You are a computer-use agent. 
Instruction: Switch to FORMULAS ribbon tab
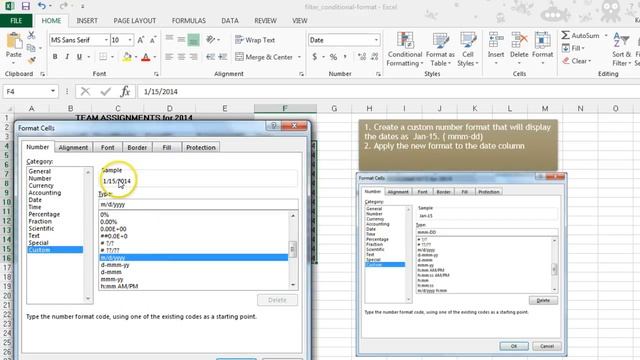pyautogui.click(x=189, y=20)
